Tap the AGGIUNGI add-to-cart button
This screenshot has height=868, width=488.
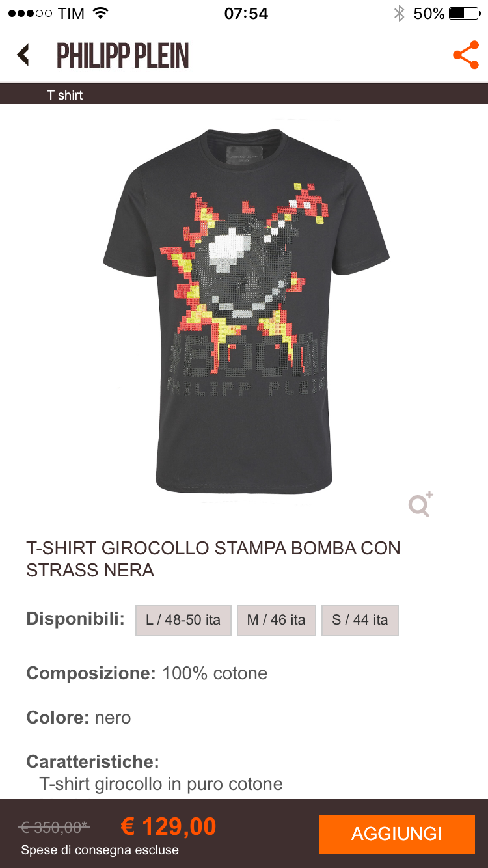(397, 834)
